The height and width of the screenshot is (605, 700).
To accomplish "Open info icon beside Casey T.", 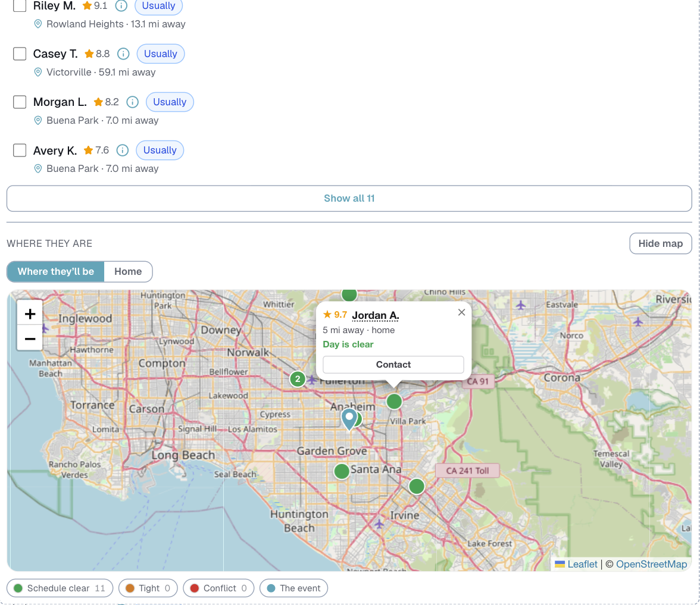I will point(123,54).
